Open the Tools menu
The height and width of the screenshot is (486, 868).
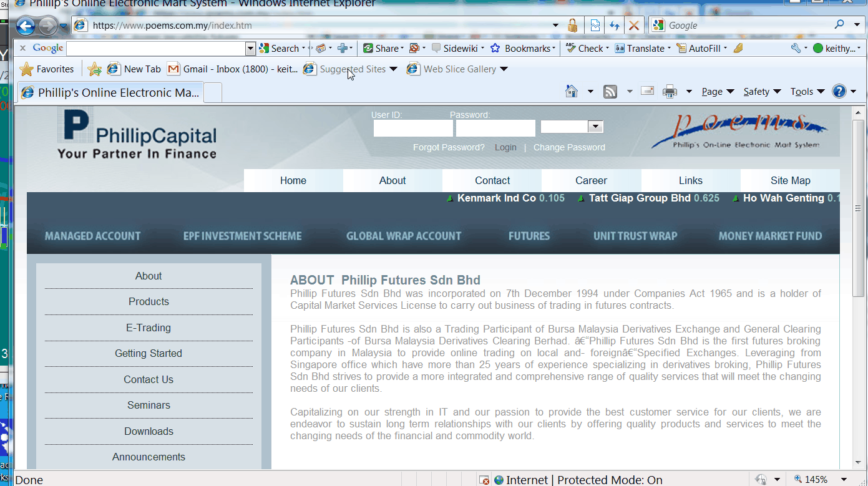click(807, 92)
